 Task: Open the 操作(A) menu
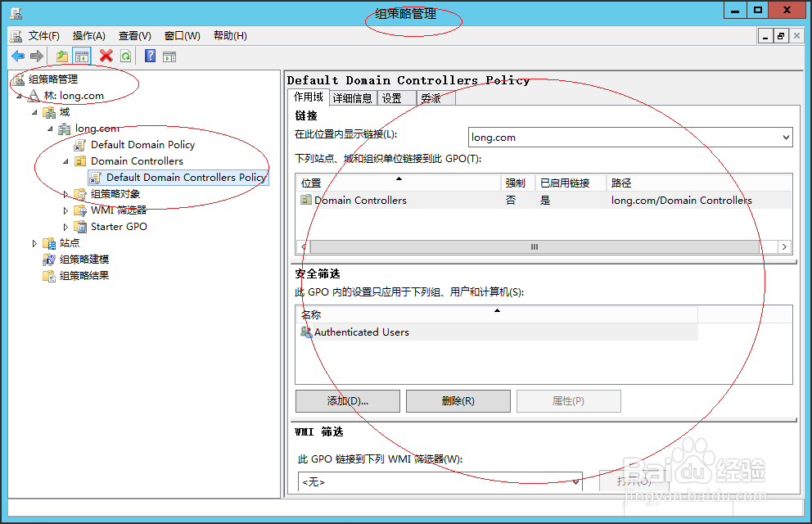click(x=89, y=36)
